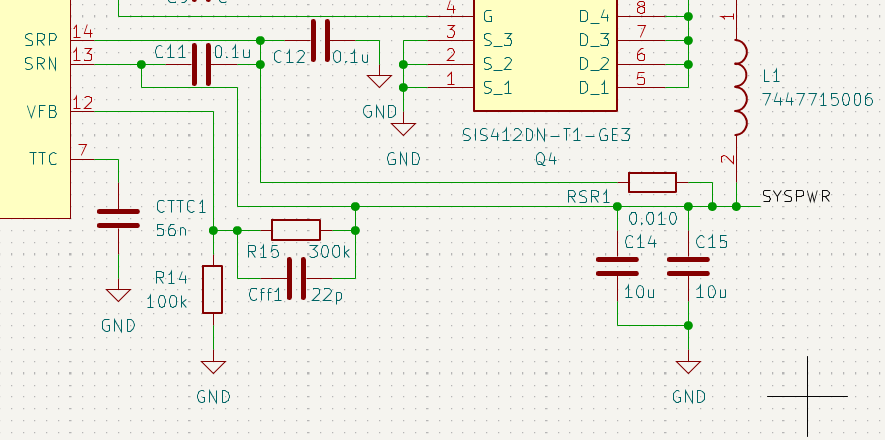
Task: Select the L1 reference label
Action: tap(771, 76)
